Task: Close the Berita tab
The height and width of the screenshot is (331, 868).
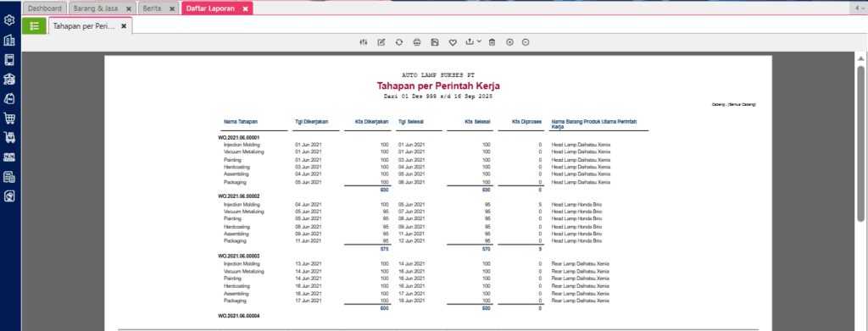Action: pos(171,8)
